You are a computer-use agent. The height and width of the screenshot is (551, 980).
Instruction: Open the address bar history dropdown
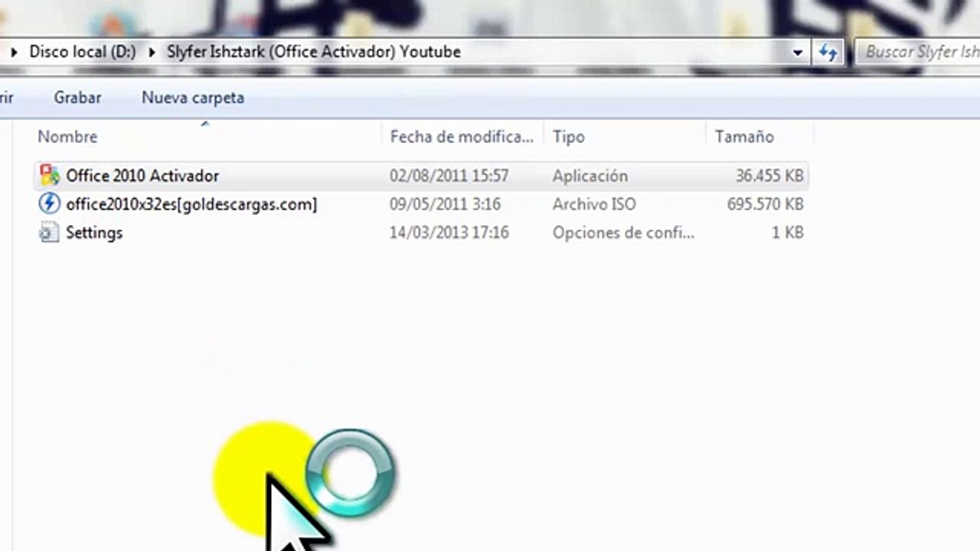(798, 53)
